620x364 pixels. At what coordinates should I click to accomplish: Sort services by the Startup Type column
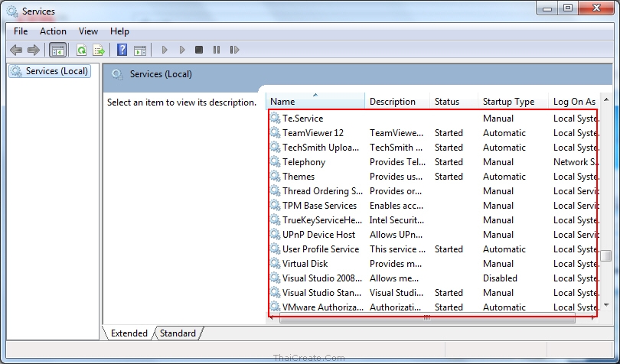click(x=508, y=102)
